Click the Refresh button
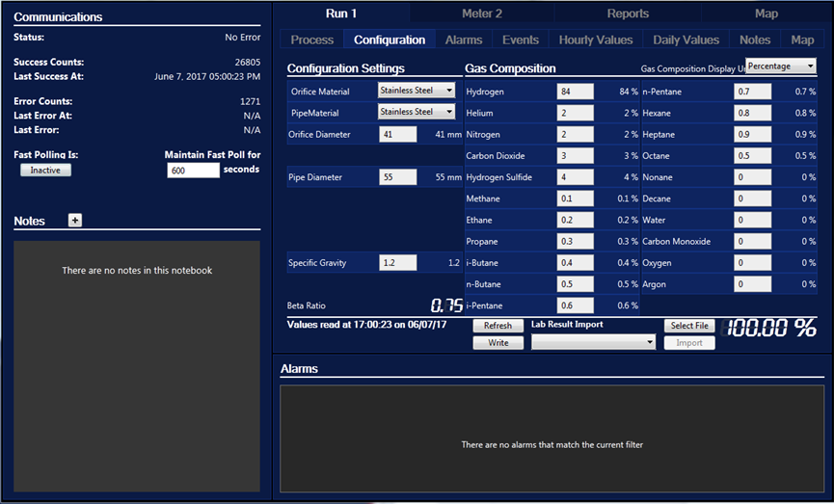 click(498, 326)
